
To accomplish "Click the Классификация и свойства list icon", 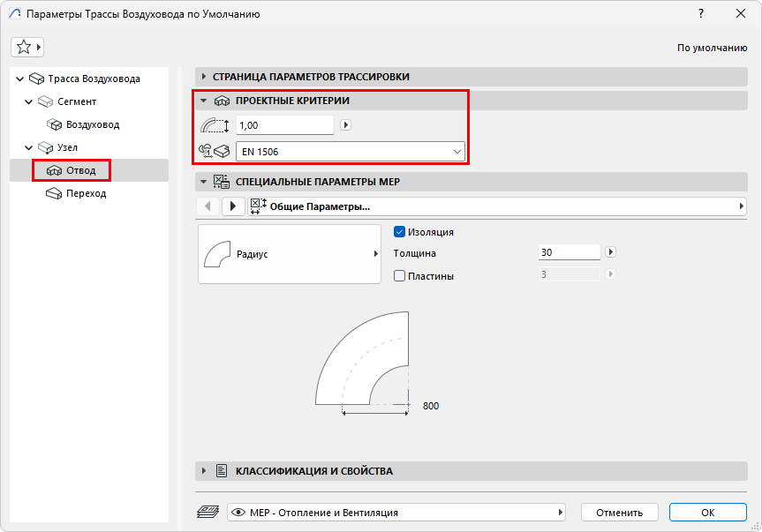I will click(x=222, y=471).
